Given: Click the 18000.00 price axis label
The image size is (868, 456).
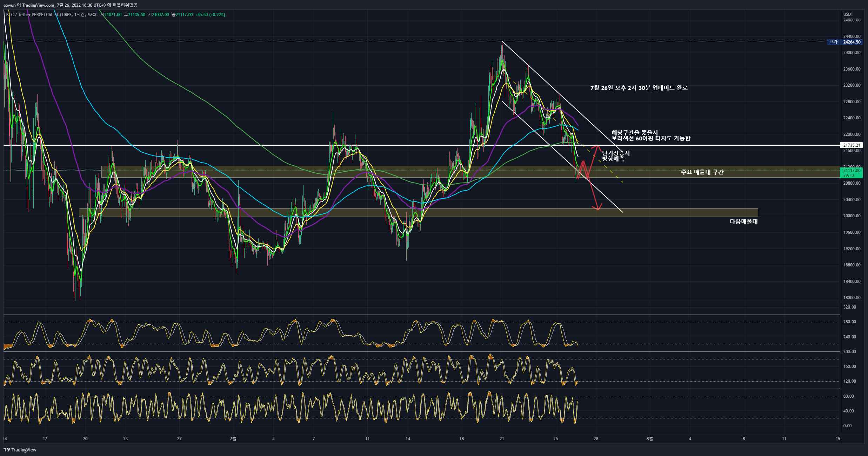Looking at the screenshot, I should pyautogui.click(x=852, y=298).
